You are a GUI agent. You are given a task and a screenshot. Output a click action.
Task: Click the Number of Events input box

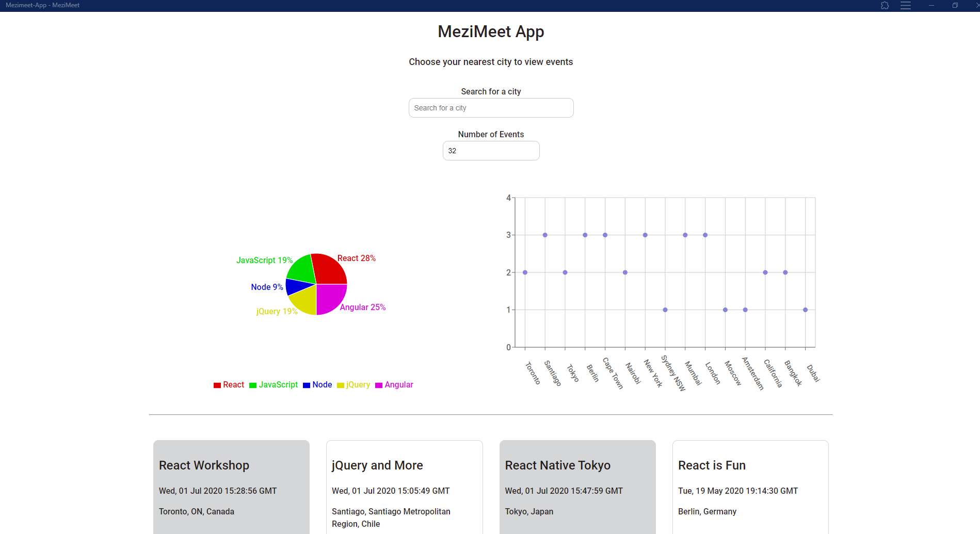tap(491, 151)
